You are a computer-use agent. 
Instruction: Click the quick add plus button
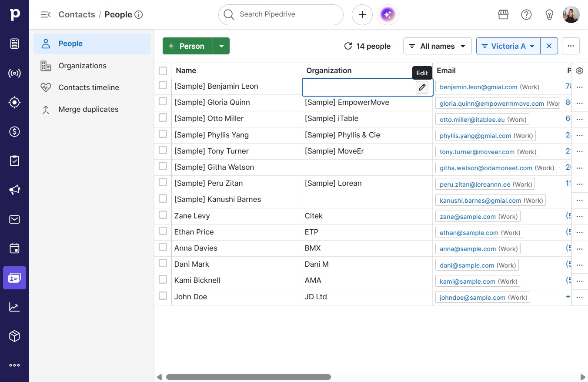362,15
